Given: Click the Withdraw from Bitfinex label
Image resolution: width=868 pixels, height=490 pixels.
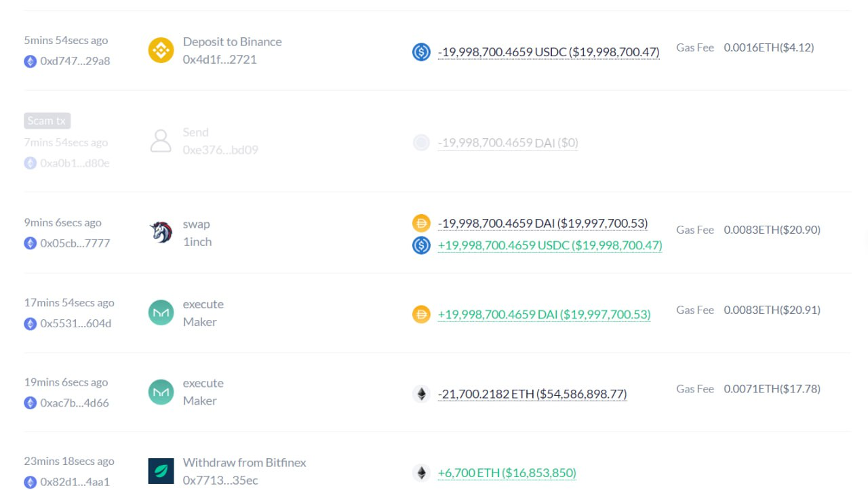Looking at the screenshot, I should click(245, 463).
